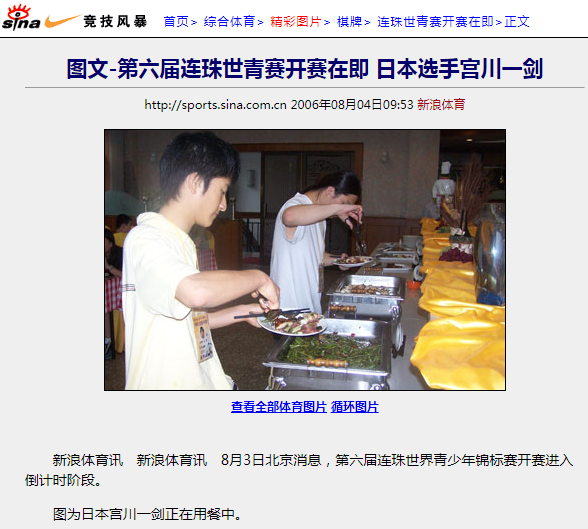Click the sports.sina.com.cn URL text
This screenshot has width=588, height=529.
click(215, 105)
